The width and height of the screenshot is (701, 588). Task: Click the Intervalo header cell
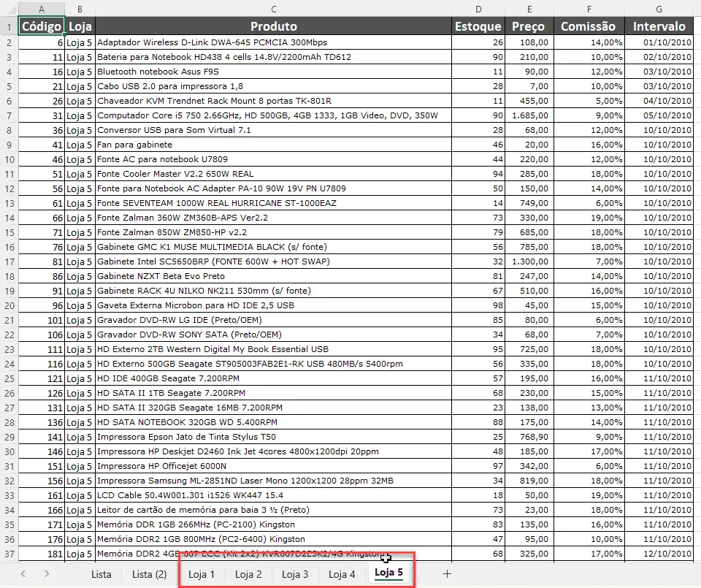click(x=659, y=26)
